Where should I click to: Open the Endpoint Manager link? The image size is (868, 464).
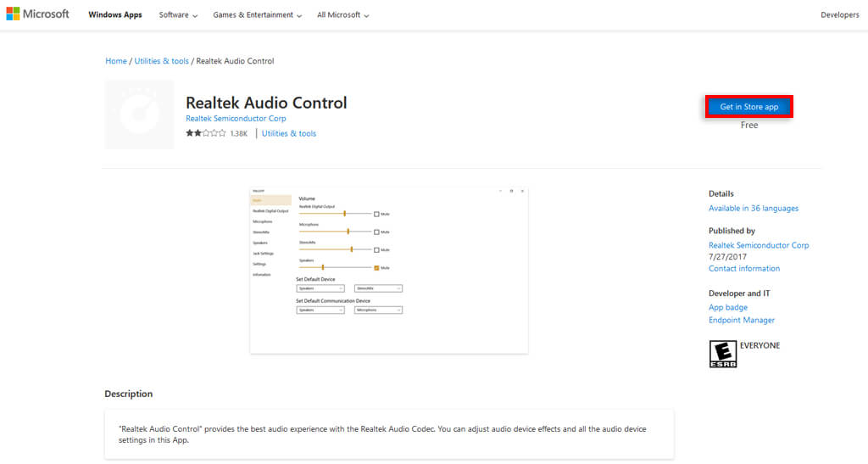[x=742, y=321]
